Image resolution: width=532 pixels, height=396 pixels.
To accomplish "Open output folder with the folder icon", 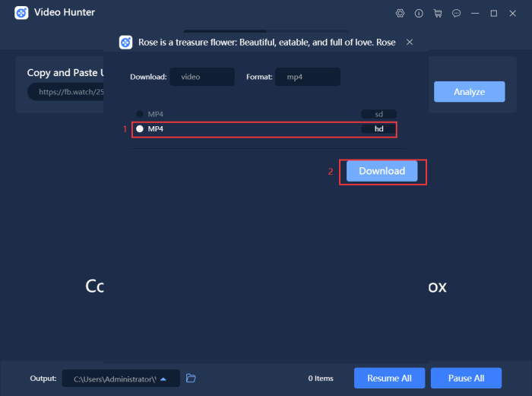I will [192, 378].
